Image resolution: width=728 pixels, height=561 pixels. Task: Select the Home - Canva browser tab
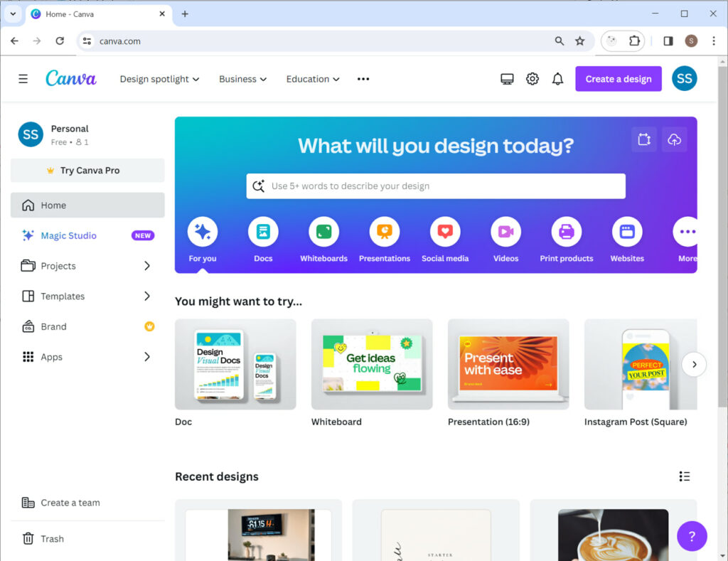point(85,14)
